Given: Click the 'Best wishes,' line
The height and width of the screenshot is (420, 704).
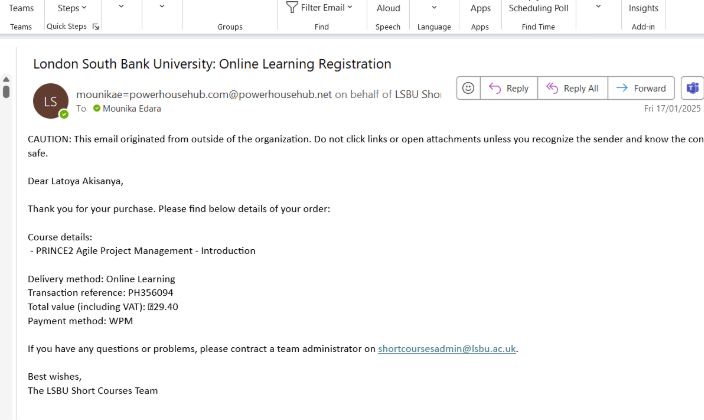Looking at the screenshot, I should coord(54,376).
